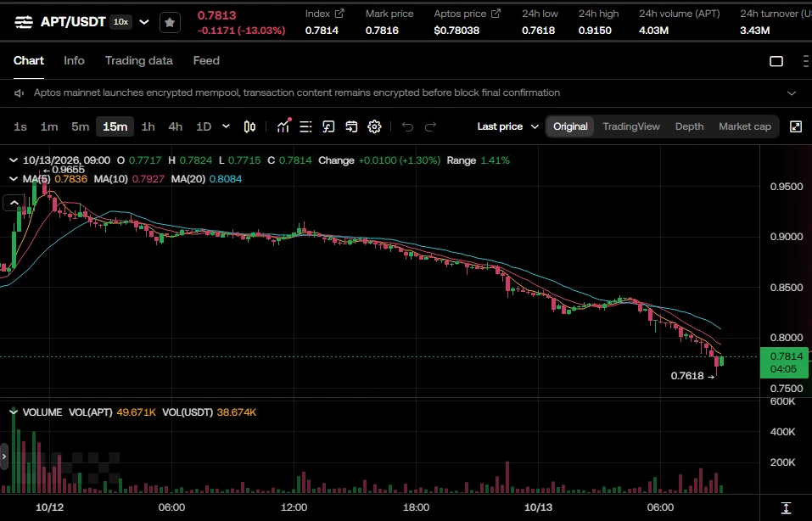Open the chart indicators menu
Viewport: 812px width, 521px height.
click(x=283, y=126)
